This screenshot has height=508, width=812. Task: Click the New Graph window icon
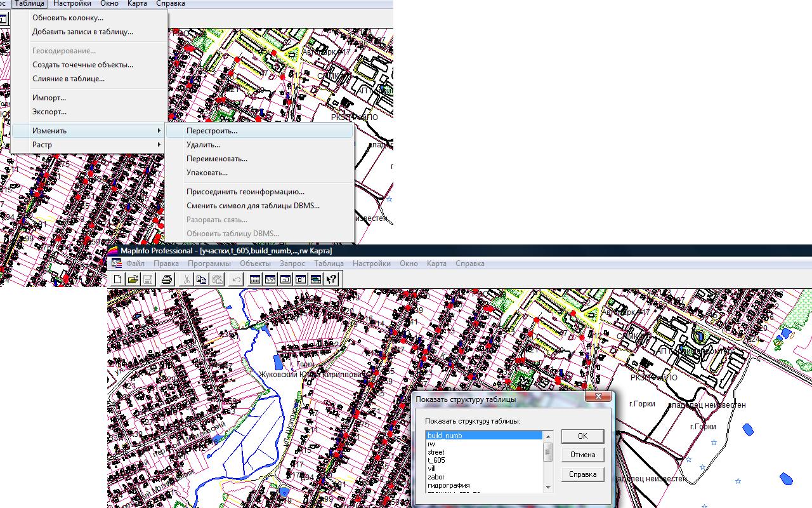click(285, 279)
